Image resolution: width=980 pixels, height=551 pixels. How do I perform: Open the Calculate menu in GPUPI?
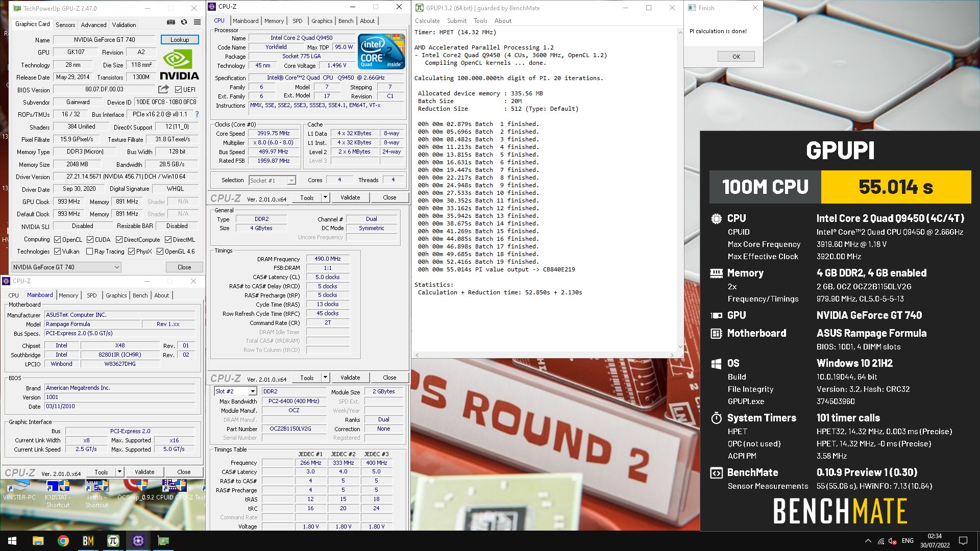[x=427, y=21]
